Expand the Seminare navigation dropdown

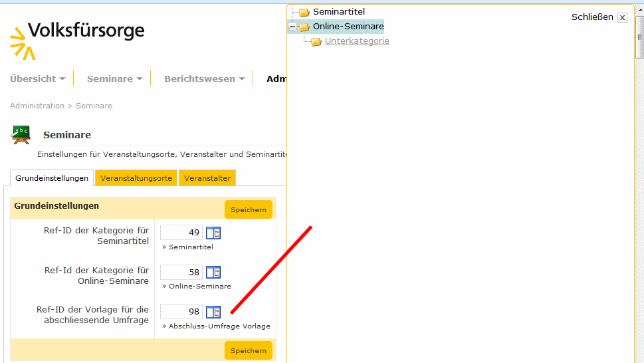point(114,78)
